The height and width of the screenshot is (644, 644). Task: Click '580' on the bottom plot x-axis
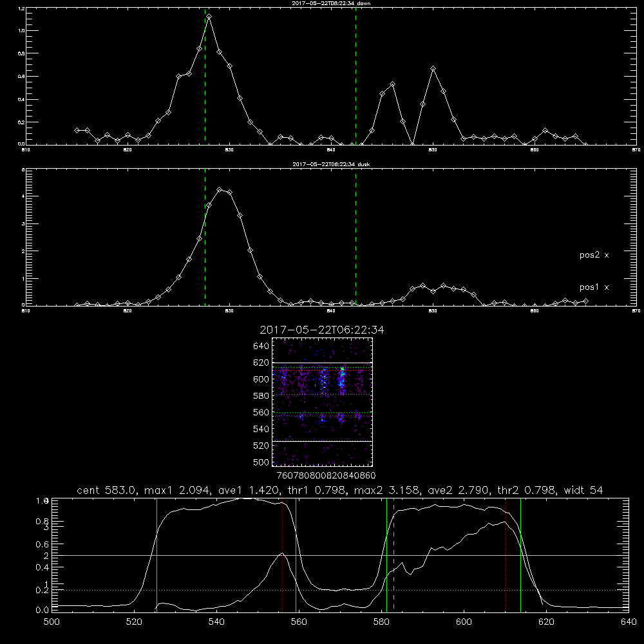381,622
